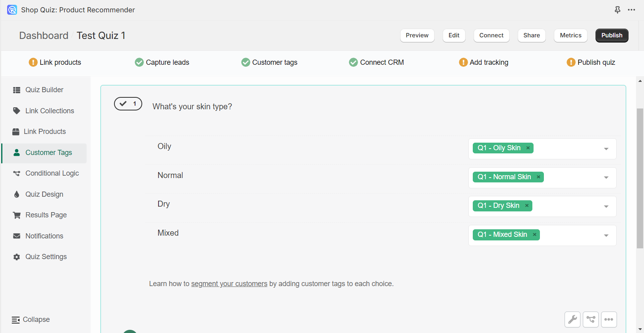The width and height of the screenshot is (644, 333).
Task: Click the Share button
Action: coord(532,35)
